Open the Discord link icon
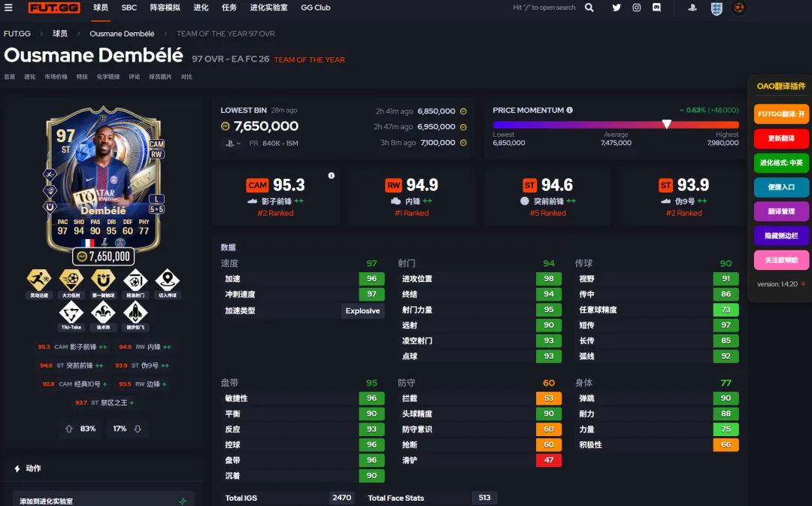812x506 pixels. coord(656,8)
